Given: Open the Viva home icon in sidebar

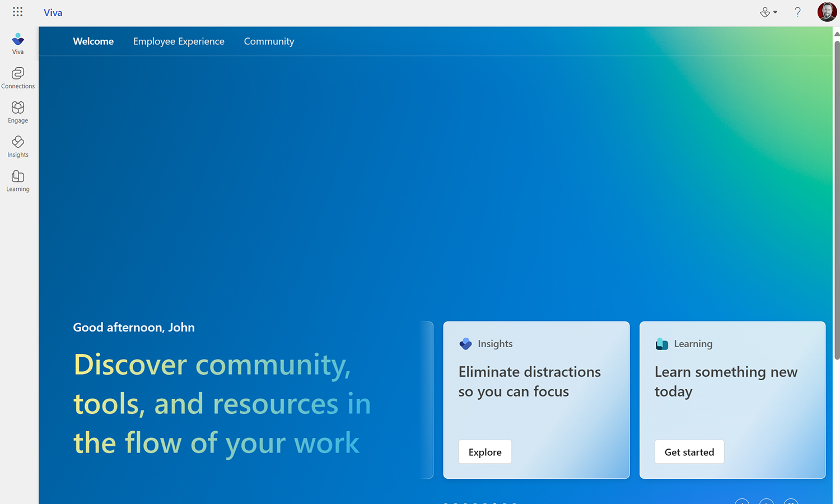Looking at the screenshot, I should (17, 42).
